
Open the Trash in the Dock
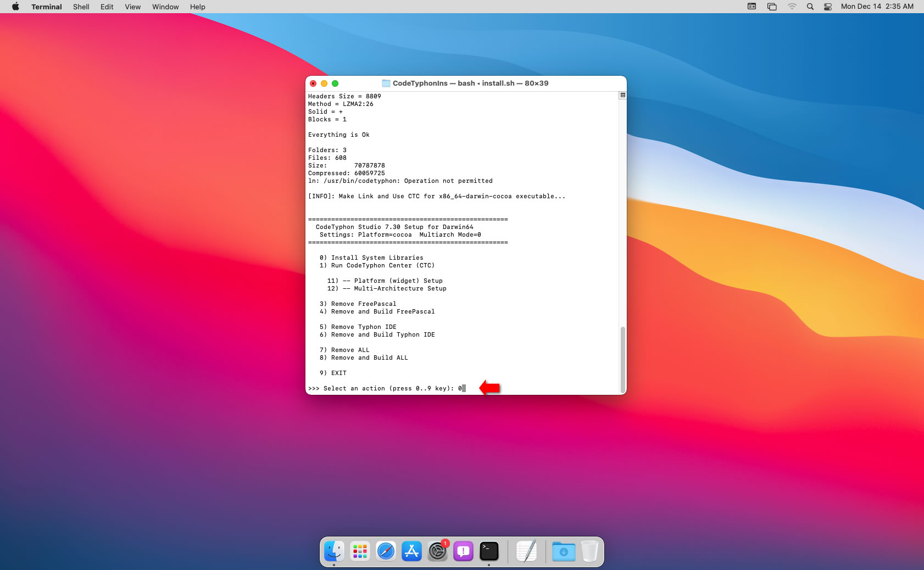(589, 551)
